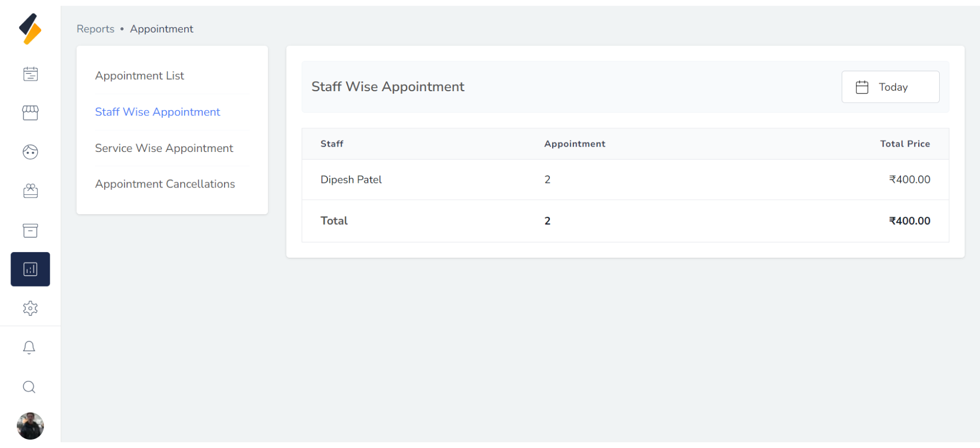Open the user profile avatar
980x448 pixels.
click(x=30, y=425)
